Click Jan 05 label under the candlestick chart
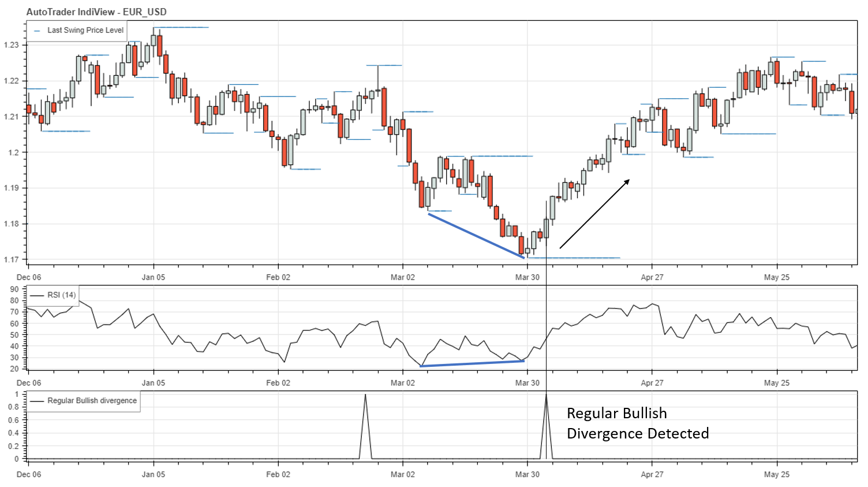 click(x=154, y=277)
